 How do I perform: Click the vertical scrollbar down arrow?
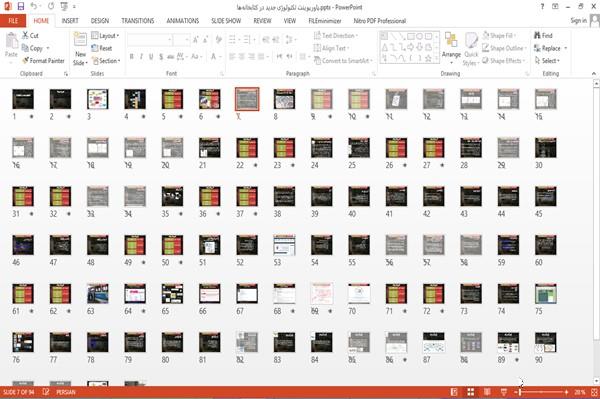click(596, 381)
